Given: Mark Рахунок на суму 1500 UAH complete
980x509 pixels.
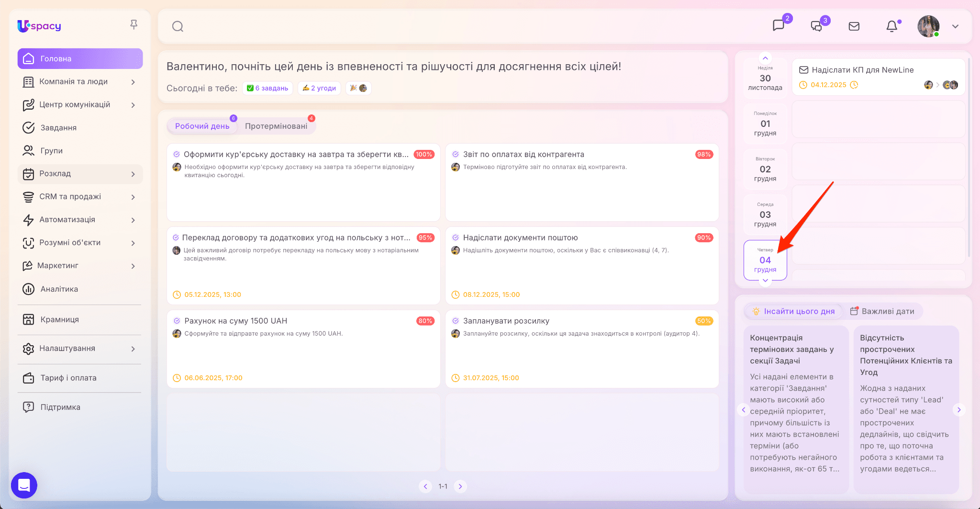Looking at the screenshot, I should tap(177, 321).
